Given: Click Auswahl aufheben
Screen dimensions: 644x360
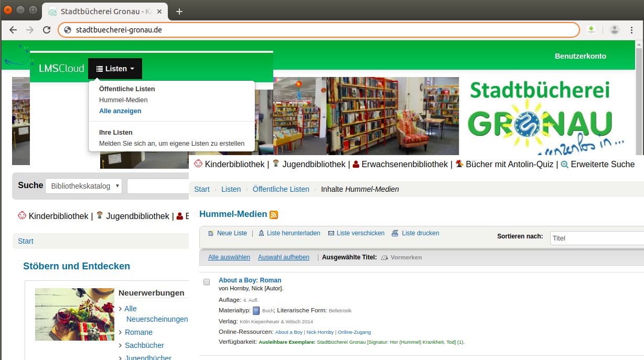Looking at the screenshot, I should [x=284, y=257].
